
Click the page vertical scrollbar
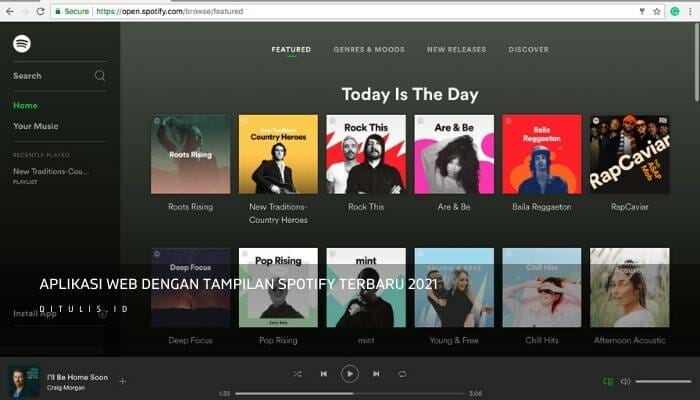pos(697,62)
